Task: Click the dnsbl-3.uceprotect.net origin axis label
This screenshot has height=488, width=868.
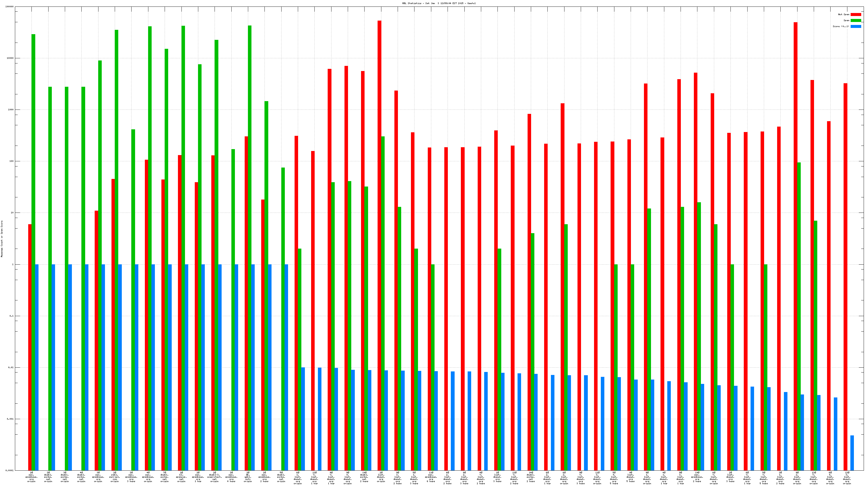Action: tap(214, 477)
